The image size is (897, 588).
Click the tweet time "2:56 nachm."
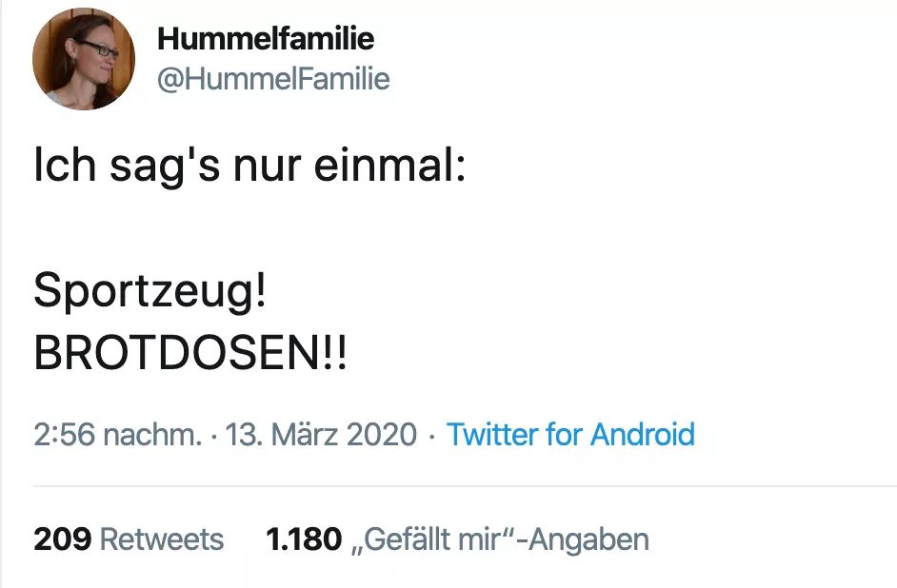point(117,435)
